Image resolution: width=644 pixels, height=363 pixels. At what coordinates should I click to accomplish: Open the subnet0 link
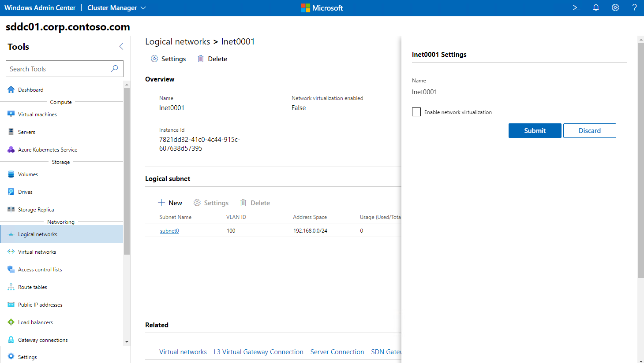click(169, 230)
